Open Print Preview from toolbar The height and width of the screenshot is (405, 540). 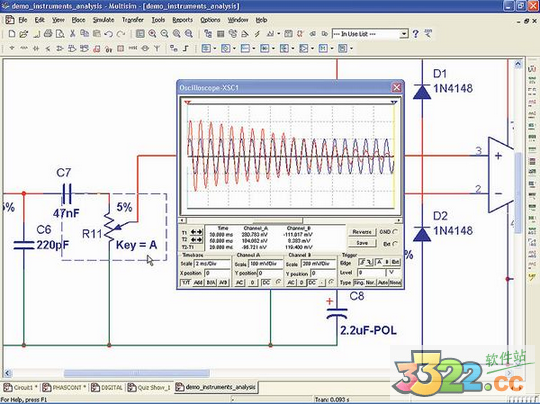(60, 34)
